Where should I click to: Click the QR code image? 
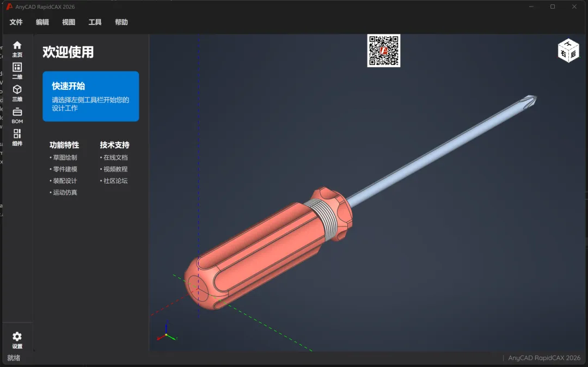click(x=384, y=51)
